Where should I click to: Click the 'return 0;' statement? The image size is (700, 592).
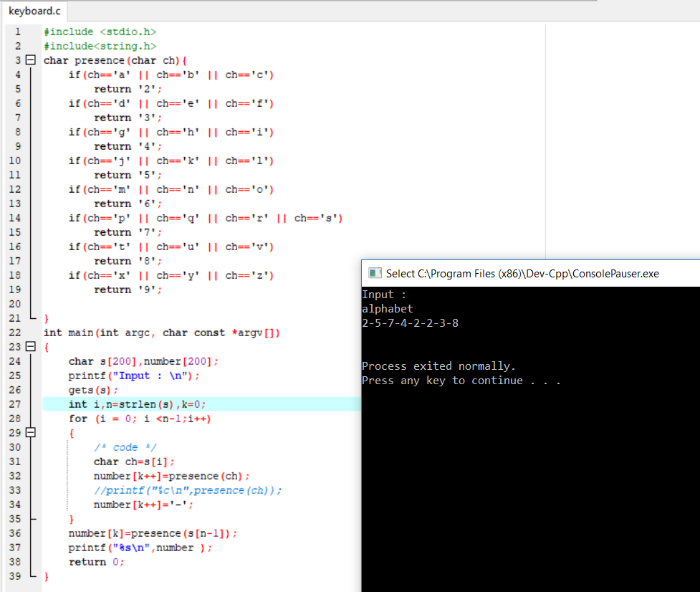[x=97, y=562]
